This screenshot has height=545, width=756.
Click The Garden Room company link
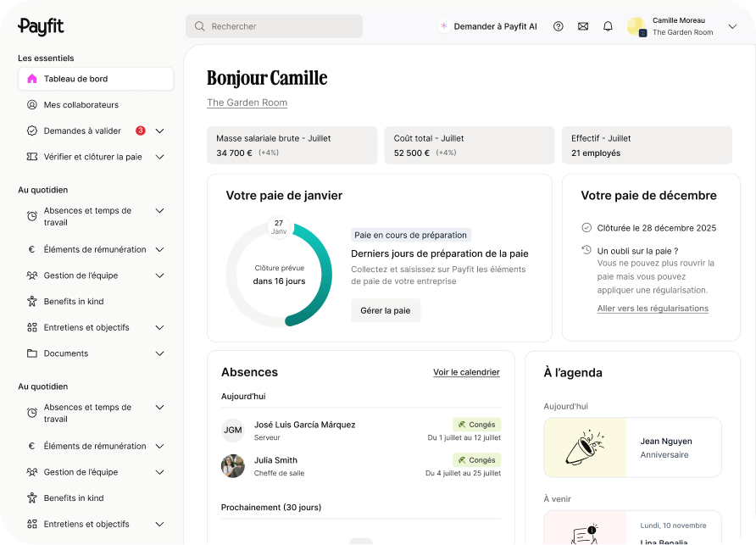[x=247, y=103]
